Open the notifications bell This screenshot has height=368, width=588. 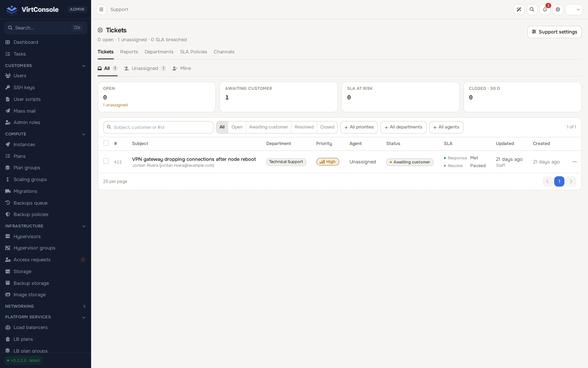(545, 10)
